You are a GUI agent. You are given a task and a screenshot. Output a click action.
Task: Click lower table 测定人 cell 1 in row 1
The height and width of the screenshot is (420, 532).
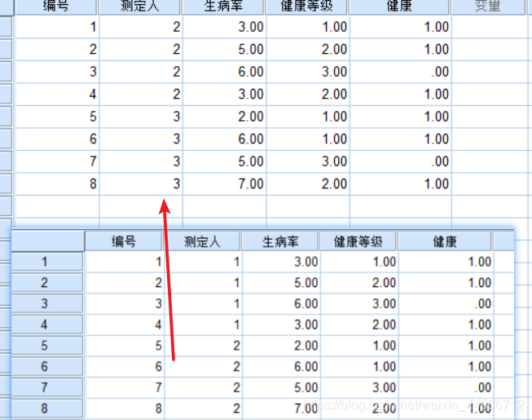tap(203, 262)
